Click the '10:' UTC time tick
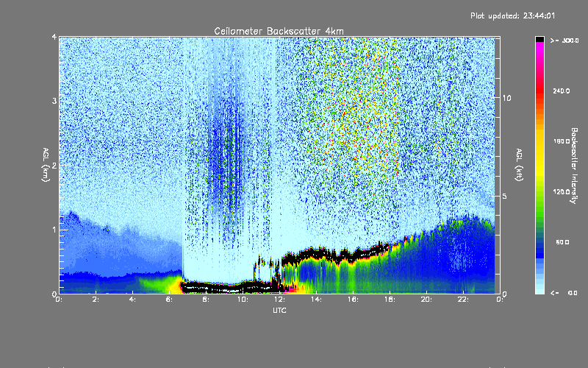Screen dimensions: 588x368 point(243,300)
